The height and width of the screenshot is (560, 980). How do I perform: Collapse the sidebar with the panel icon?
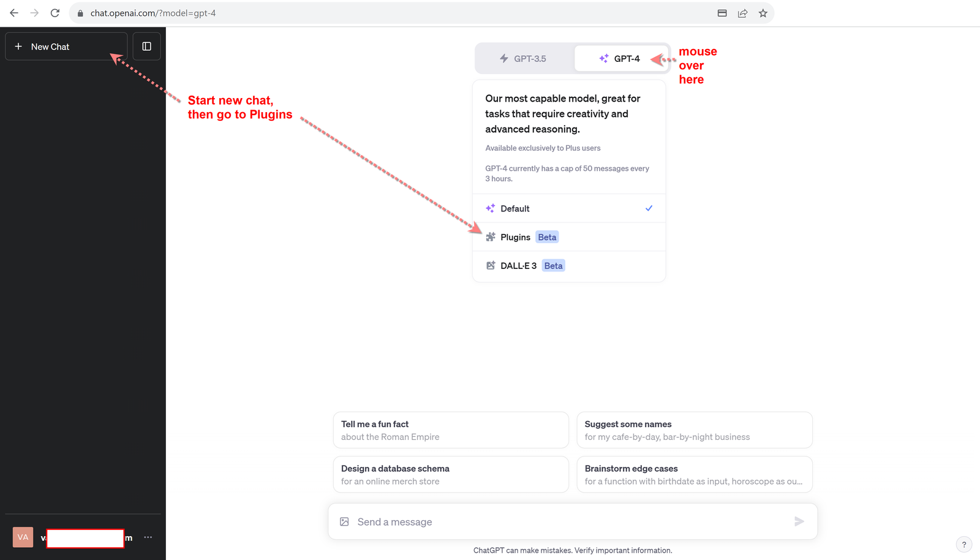point(146,47)
